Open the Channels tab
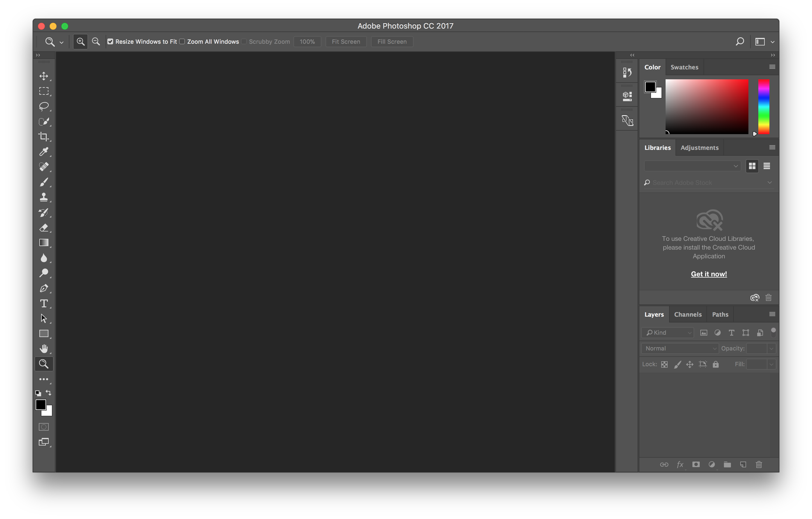The image size is (812, 519). coord(687,314)
